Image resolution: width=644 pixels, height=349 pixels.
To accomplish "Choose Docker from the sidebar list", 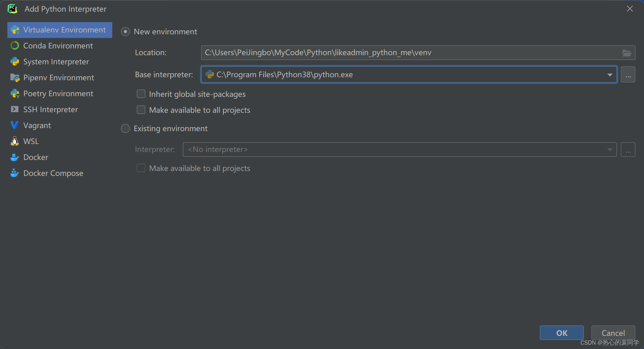I will point(60,157).
